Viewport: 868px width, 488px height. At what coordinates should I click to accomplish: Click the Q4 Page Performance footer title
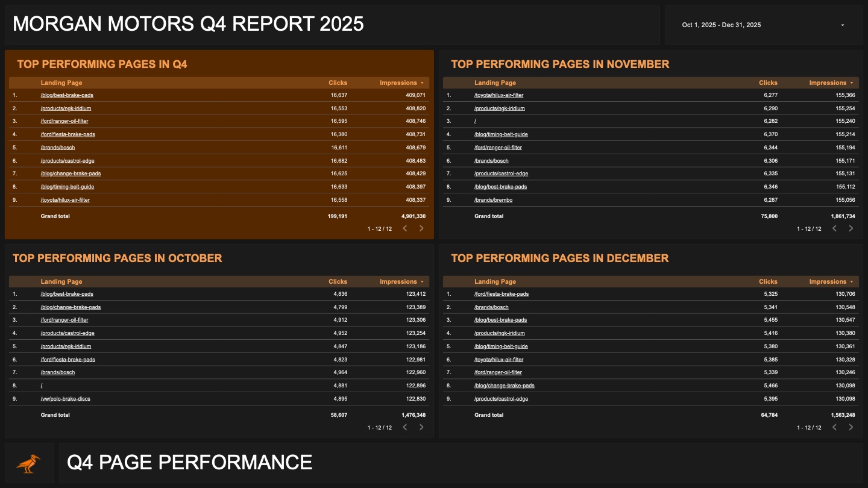pyautogui.click(x=190, y=463)
